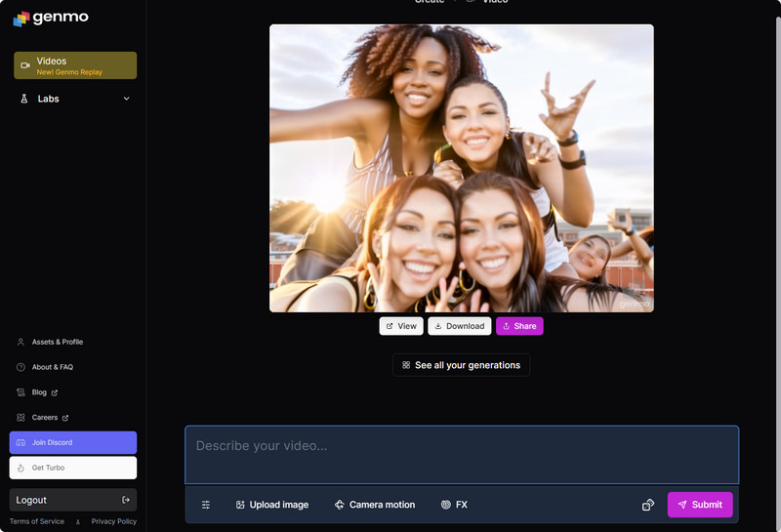Click the Videos camera icon
The width and height of the screenshot is (781, 532).
pos(25,65)
